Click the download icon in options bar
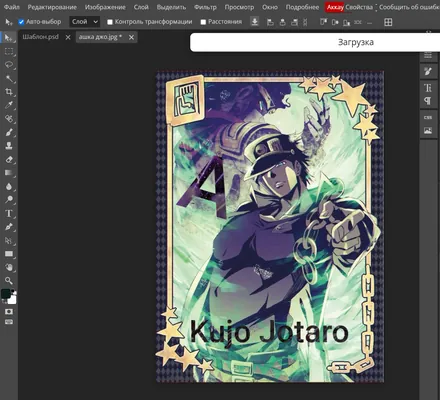 tap(255, 22)
